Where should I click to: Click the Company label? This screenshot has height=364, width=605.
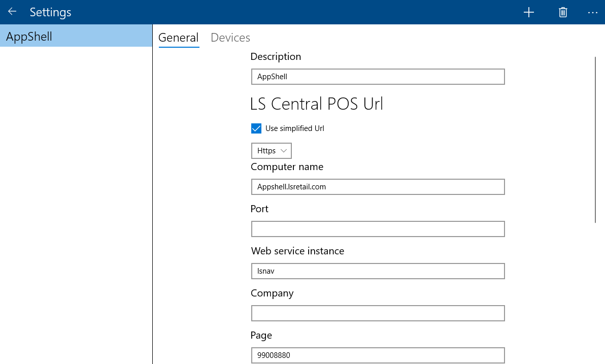tap(272, 293)
